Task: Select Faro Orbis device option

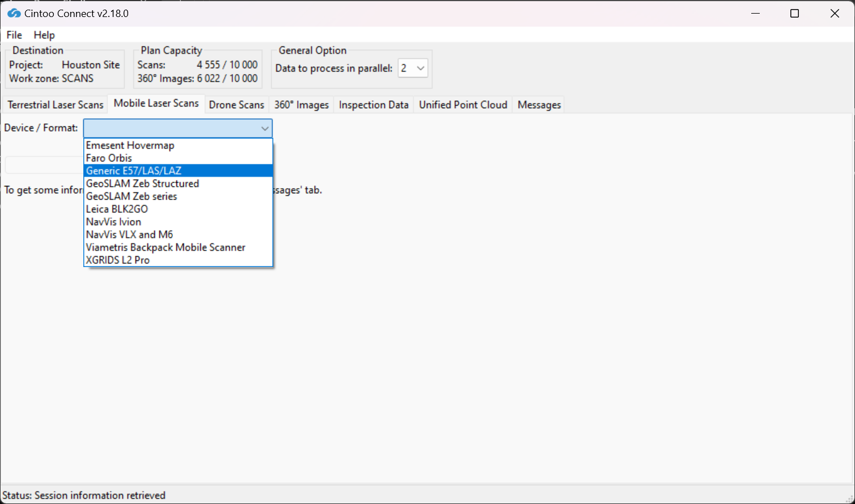Action: click(178, 158)
